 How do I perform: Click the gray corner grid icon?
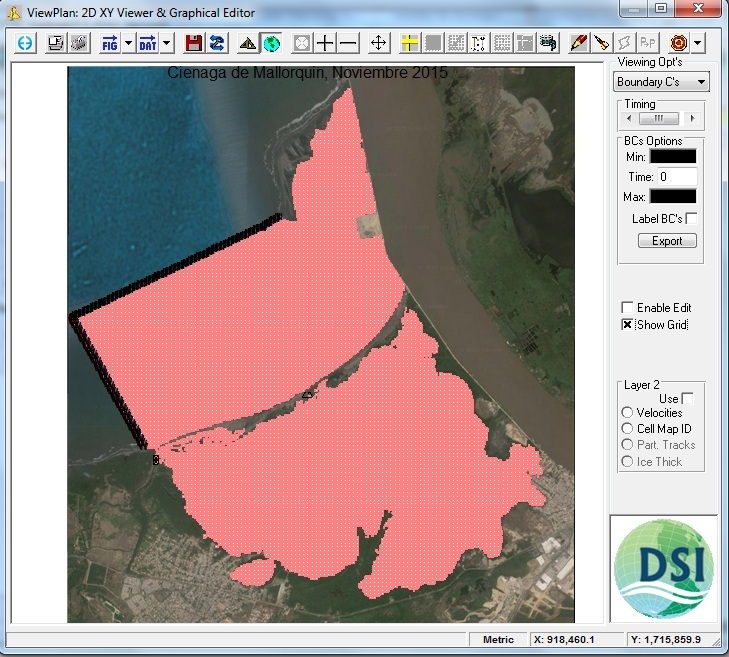click(525, 43)
